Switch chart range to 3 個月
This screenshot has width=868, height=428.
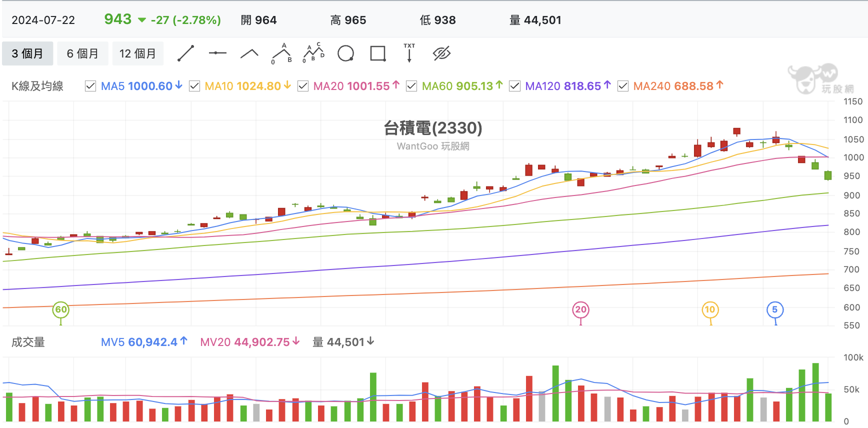(27, 53)
